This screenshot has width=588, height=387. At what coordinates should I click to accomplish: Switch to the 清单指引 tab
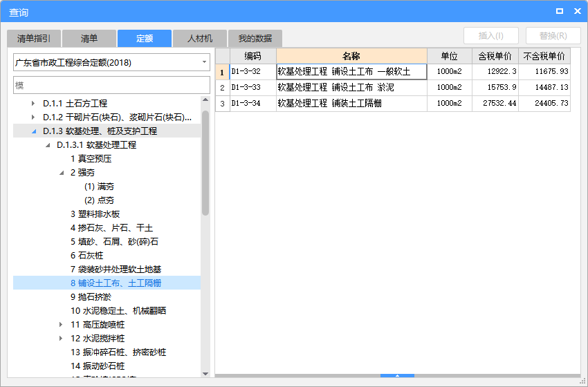point(34,38)
